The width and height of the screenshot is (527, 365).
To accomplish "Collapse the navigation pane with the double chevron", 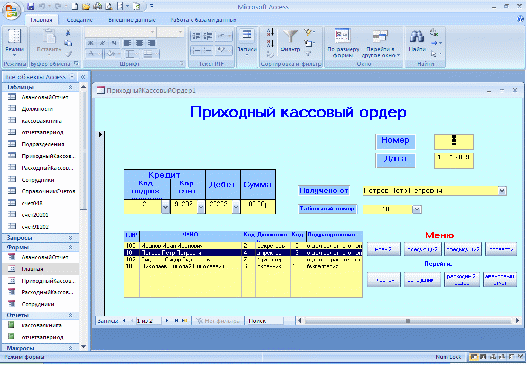I will tap(83, 77).
